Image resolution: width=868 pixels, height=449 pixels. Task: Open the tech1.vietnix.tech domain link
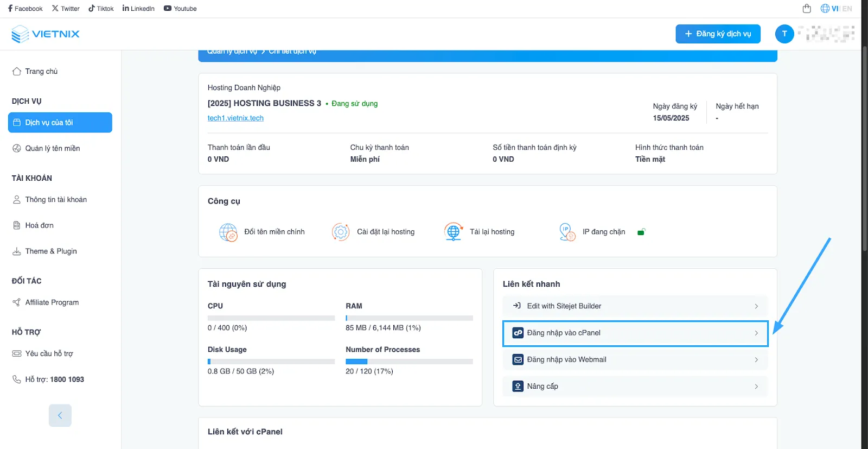click(x=235, y=118)
